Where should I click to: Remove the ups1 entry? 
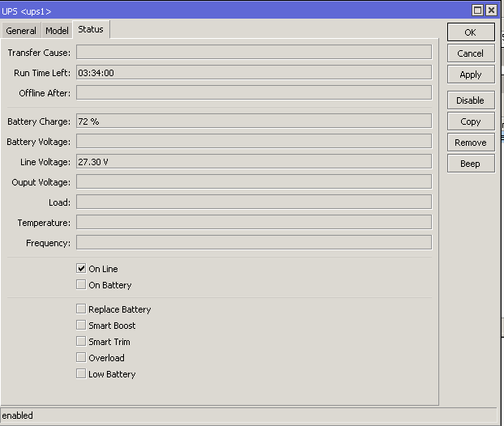471,143
